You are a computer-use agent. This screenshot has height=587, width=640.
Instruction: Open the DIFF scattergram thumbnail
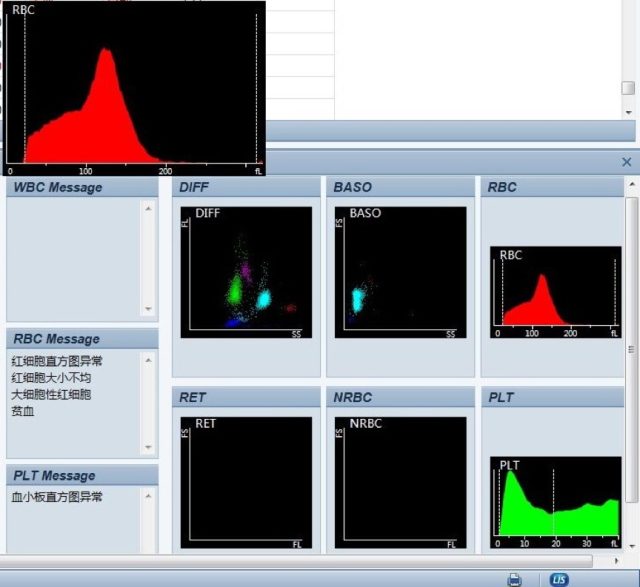click(246, 272)
